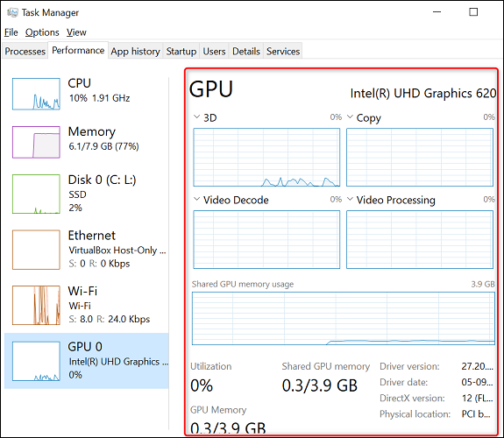Expand the Copy engine dropdown chevron
The height and width of the screenshot is (438, 504).
350,117
